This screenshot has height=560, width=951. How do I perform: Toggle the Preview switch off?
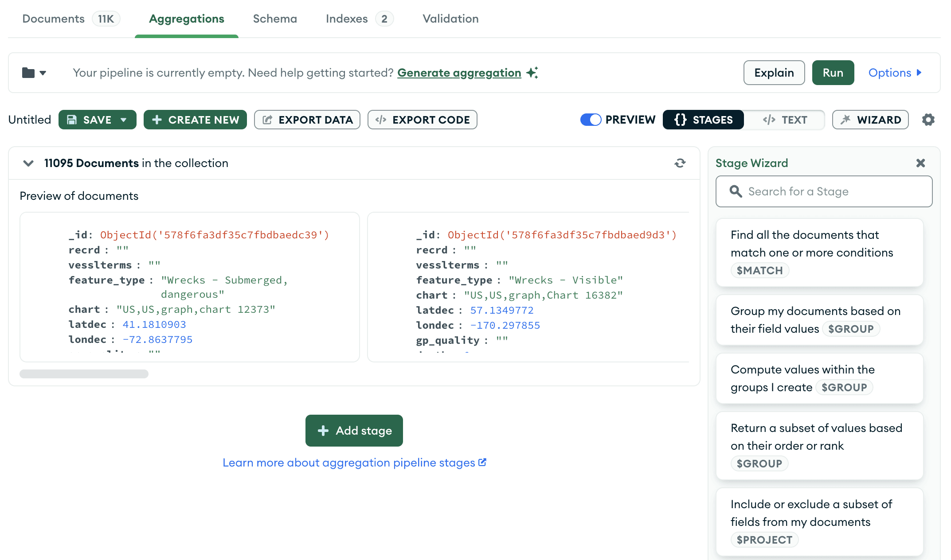coord(591,120)
